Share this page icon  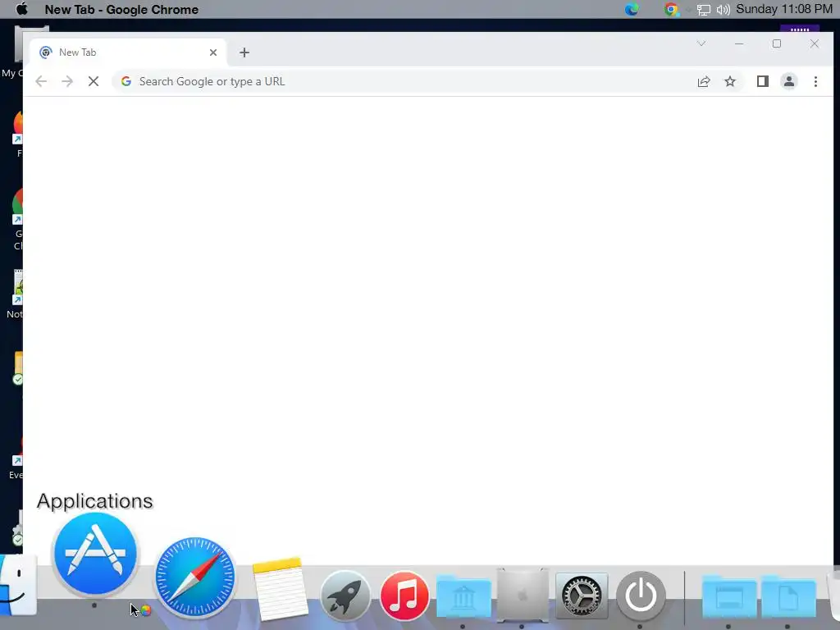pos(704,81)
